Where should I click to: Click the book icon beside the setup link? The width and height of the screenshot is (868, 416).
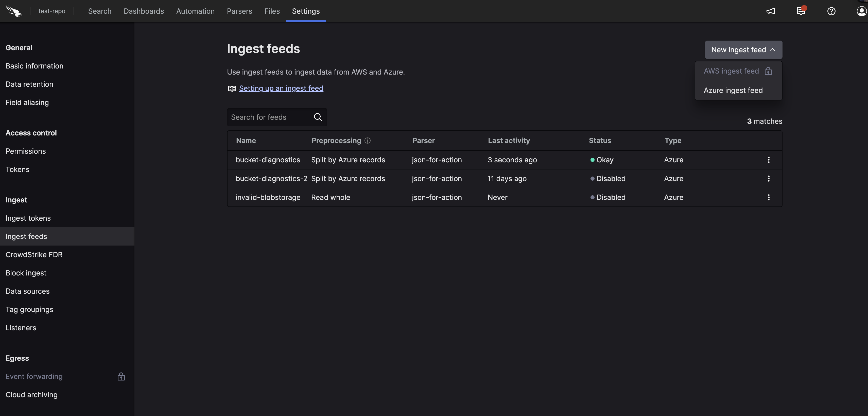[x=232, y=88]
